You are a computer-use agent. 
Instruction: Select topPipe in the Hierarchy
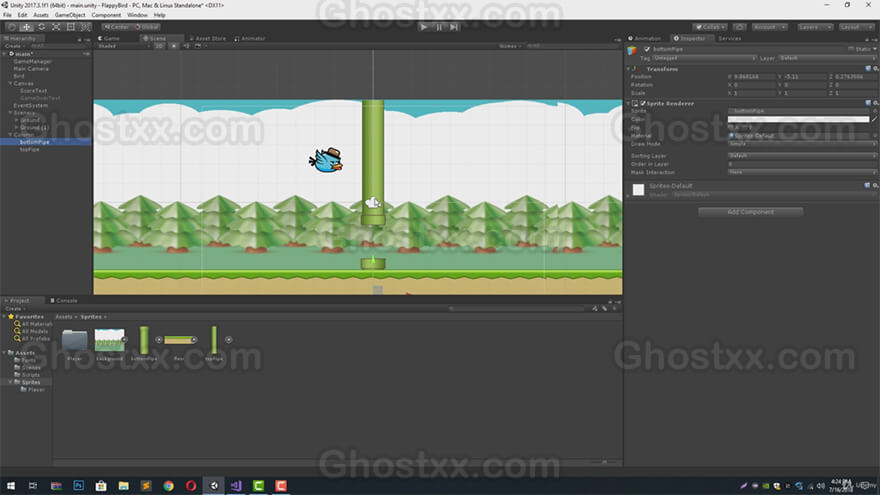pos(29,149)
